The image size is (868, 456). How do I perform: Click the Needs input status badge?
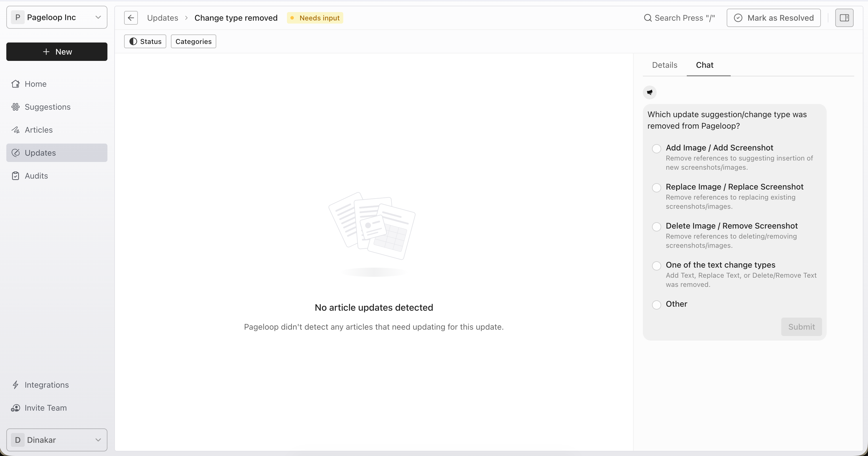pos(315,18)
